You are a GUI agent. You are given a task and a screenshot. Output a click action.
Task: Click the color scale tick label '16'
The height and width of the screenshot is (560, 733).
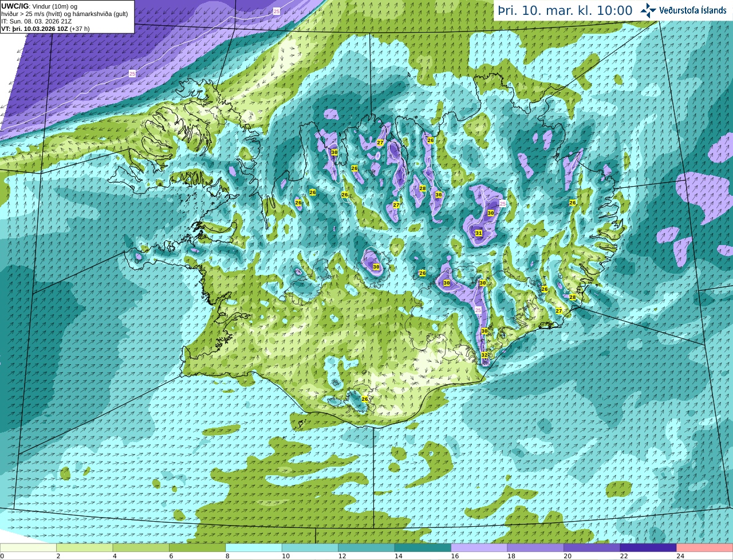[455, 555]
